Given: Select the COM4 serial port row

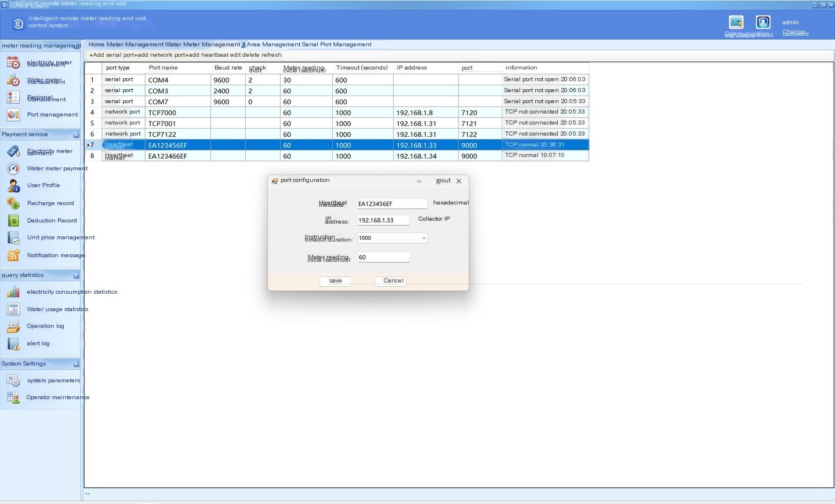Looking at the screenshot, I should [337, 80].
